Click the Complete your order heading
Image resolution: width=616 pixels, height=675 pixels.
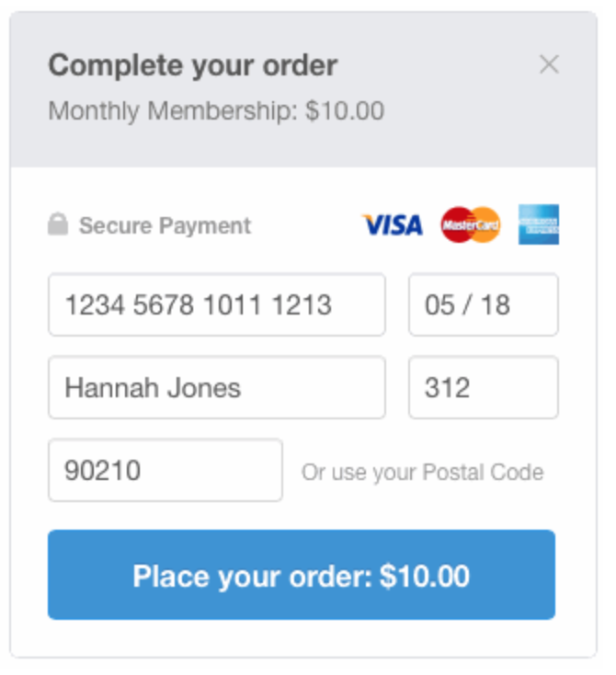(x=192, y=65)
